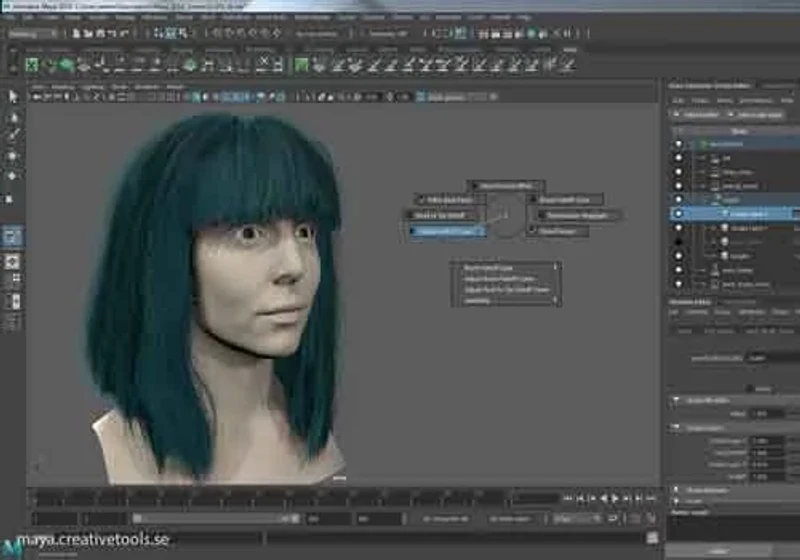Go to end of playback range

tap(651, 498)
